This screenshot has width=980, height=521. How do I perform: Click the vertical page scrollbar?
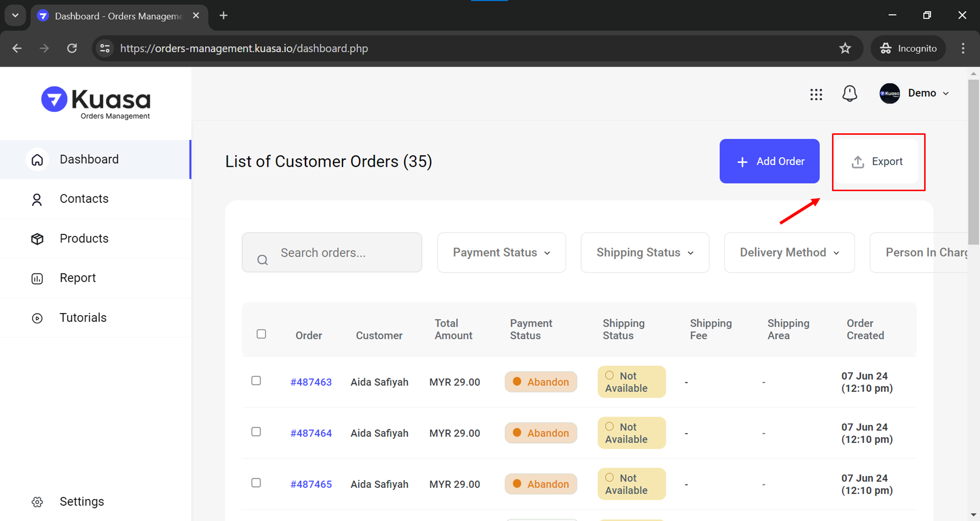point(973,162)
